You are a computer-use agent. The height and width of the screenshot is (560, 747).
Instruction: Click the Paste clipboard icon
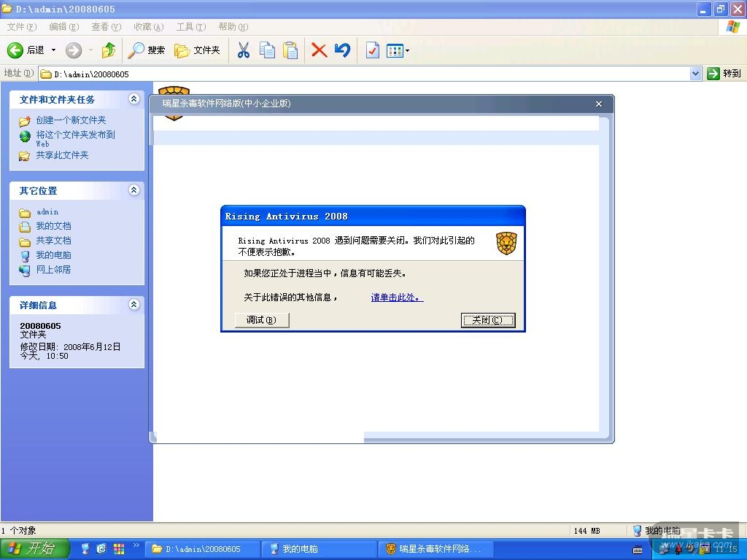(290, 50)
